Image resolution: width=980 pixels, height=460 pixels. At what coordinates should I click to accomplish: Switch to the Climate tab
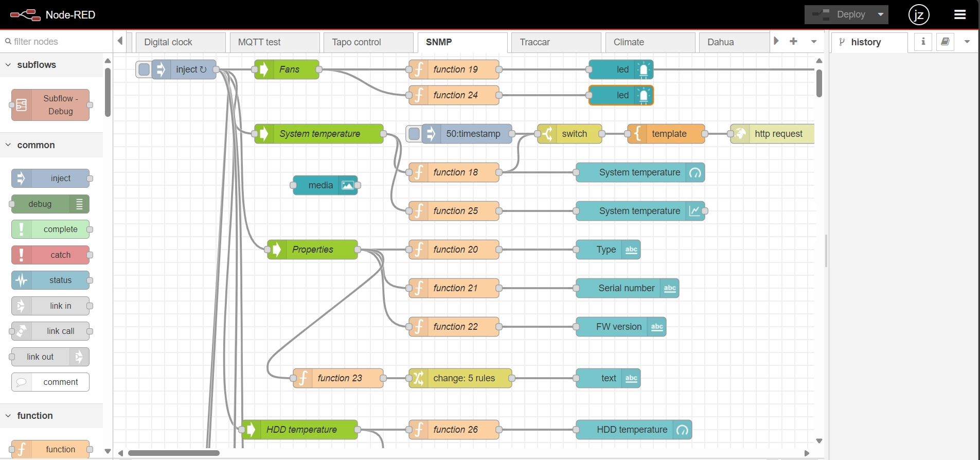click(650, 42)
